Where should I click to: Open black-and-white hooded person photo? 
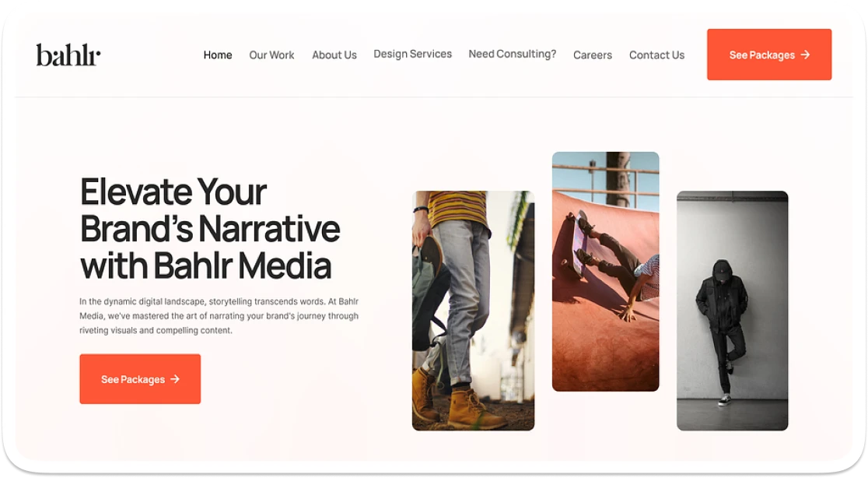coord(733,311)
